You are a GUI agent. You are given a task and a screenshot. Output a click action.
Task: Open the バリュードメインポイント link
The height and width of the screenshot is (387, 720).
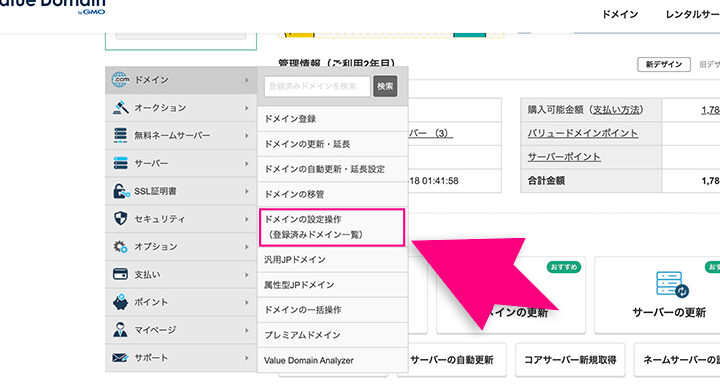point(582,133)
